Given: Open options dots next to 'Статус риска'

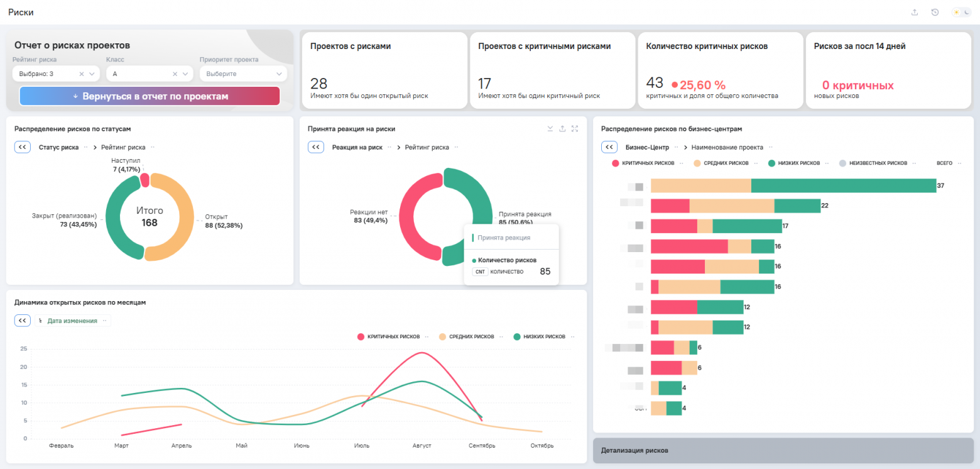Looking at the screenshot, I should (x=85, y=147).
